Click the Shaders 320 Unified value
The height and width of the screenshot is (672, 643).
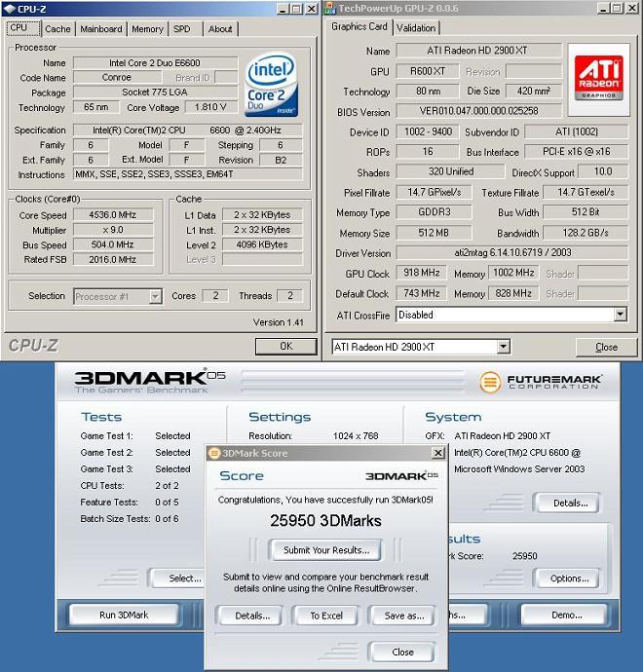450,171
